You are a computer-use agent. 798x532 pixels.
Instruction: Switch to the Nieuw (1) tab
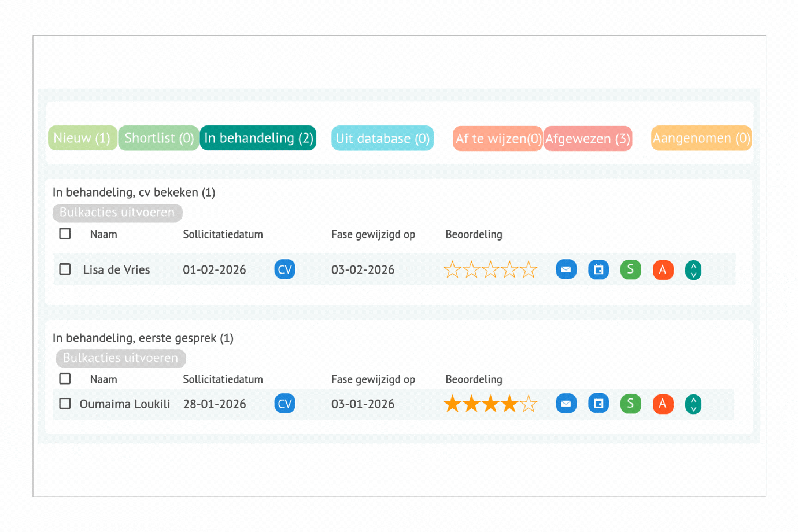coord(82,138)
